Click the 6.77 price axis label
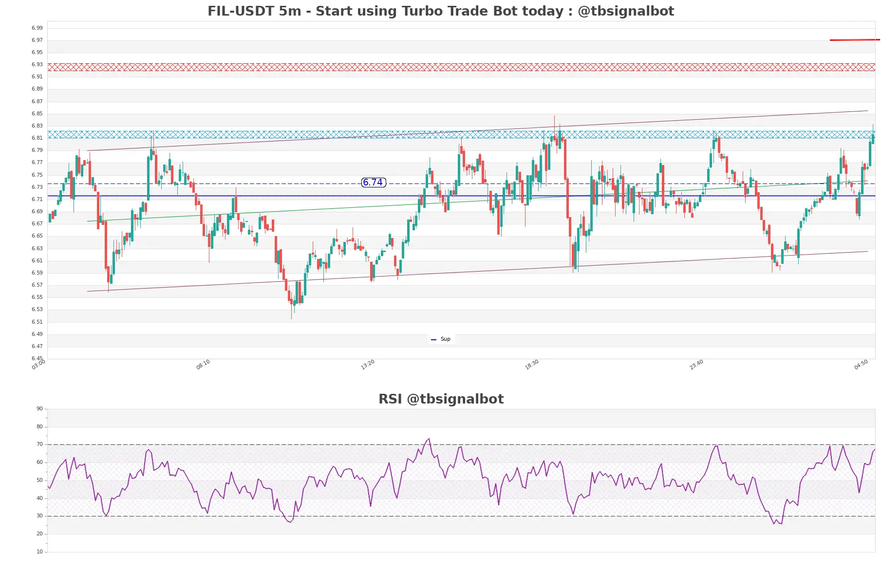The height and width of the screenshot is (588, 882). pyautogui.click(x=37, y=163)
